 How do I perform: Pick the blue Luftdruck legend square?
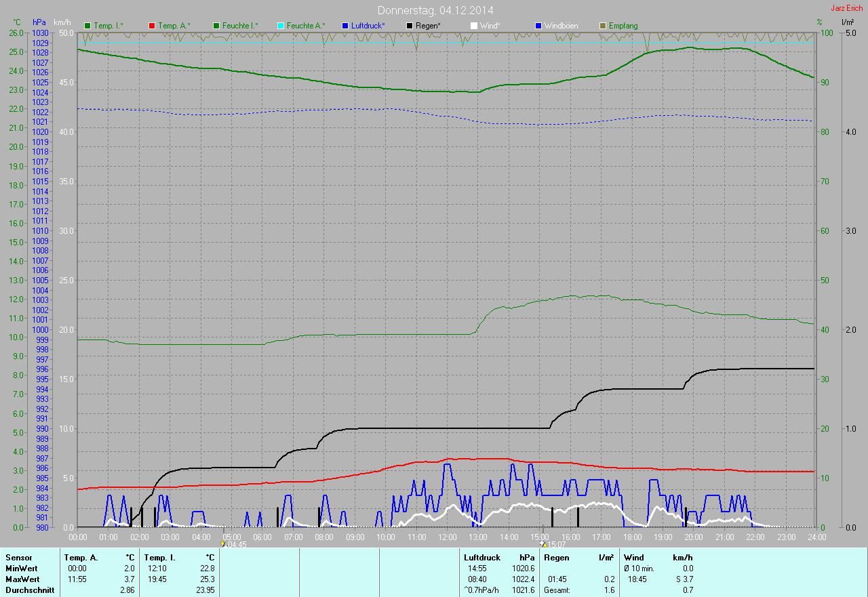pyautogui.click(x=345, y=26)
